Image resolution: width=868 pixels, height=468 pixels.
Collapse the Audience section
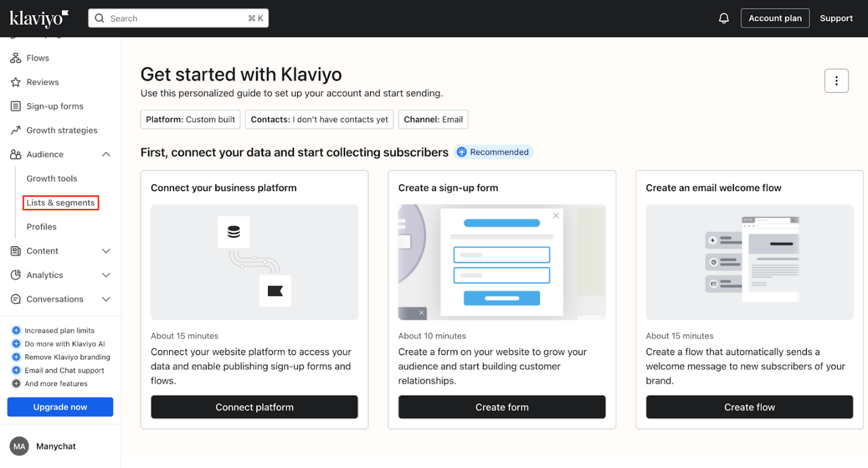point(106,154)
